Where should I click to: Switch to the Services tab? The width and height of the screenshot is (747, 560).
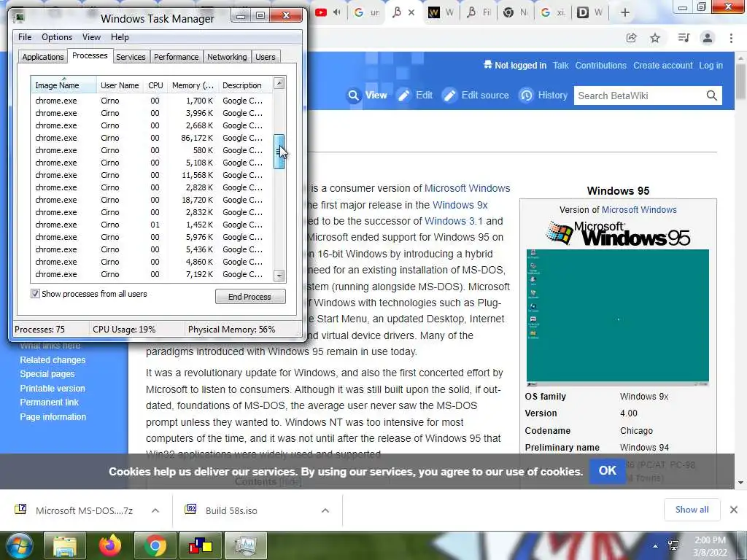coord(131,57)
